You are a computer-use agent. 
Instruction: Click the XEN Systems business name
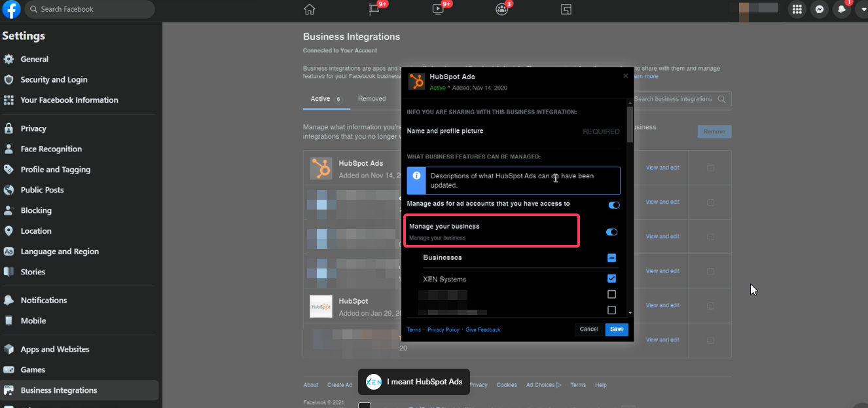coord(444,279)
